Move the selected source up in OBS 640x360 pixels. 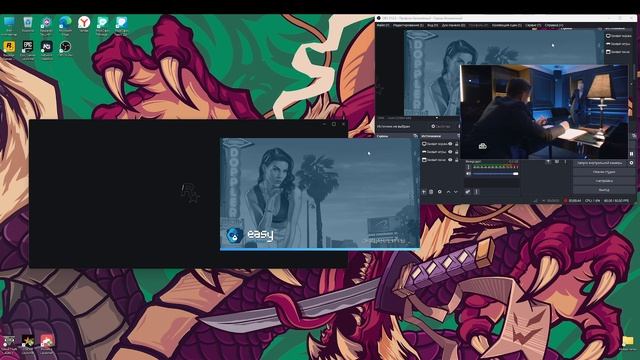pos(448,192)
